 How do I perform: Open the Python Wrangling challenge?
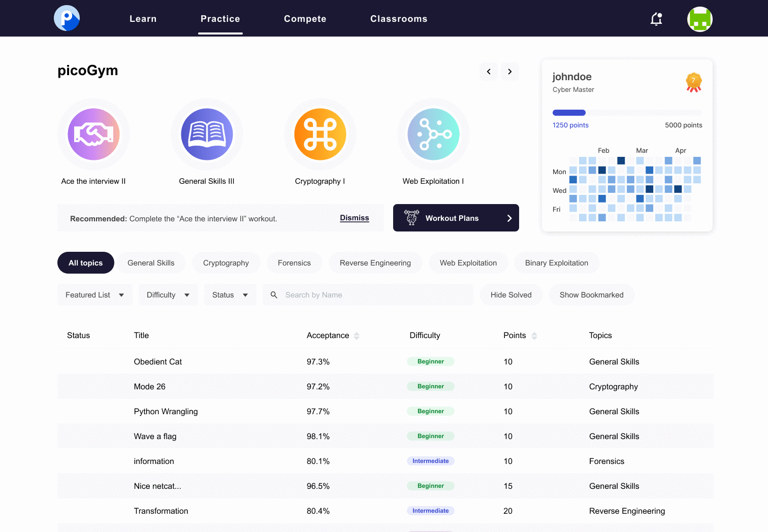(x=166, y=412)
